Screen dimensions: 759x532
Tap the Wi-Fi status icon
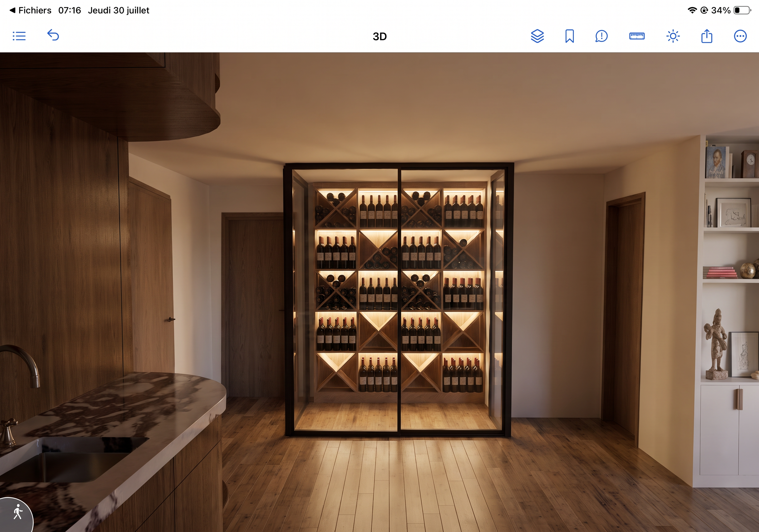(692, 10)
